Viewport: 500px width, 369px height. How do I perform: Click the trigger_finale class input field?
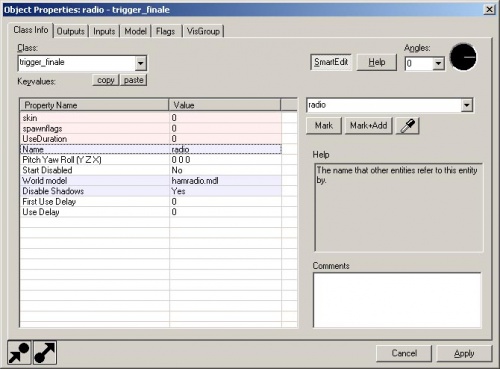(x=77, y=63)
